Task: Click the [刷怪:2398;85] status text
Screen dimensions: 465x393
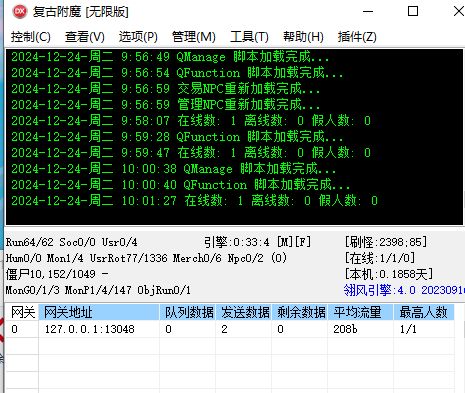Action: [386, 242]
